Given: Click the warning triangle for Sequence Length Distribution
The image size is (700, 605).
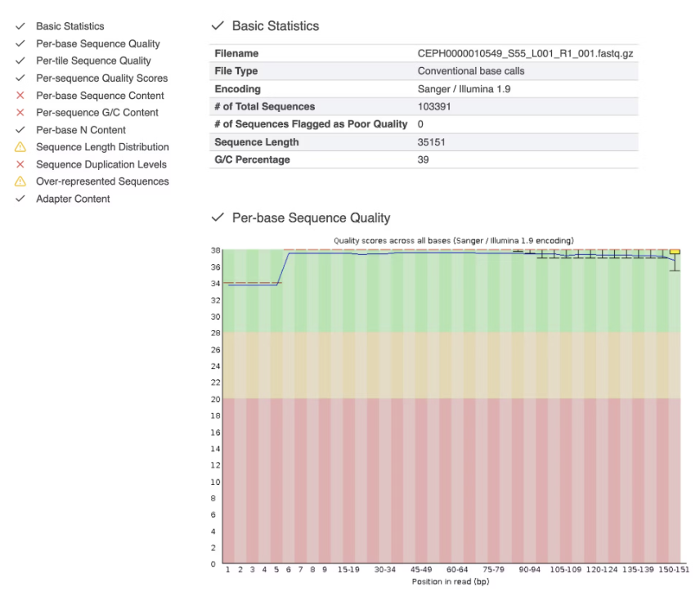Looking at the screenshot, I should pyautogui.click(x=20, y=147).
